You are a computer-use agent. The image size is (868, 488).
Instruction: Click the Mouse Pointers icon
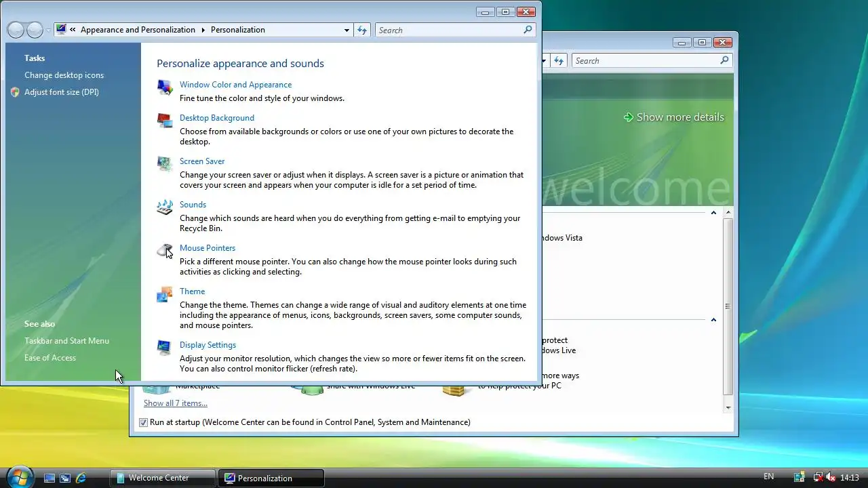click(165, 251)
